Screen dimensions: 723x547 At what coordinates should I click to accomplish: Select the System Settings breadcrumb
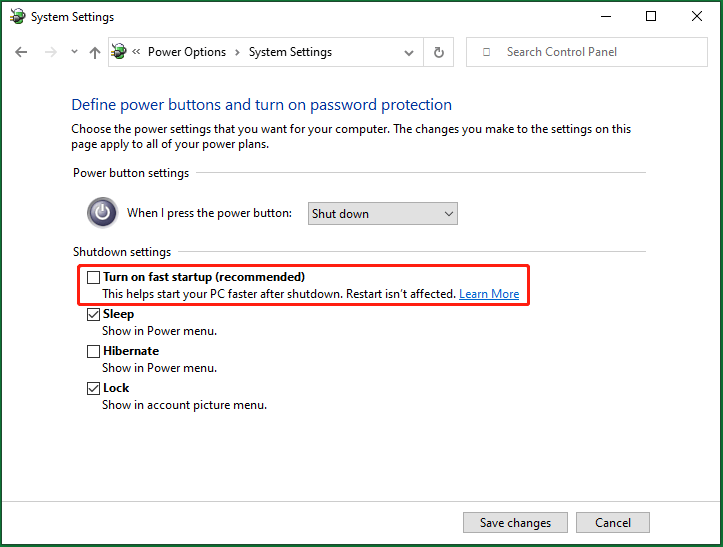pyautogui.click(x=290, y=52)
